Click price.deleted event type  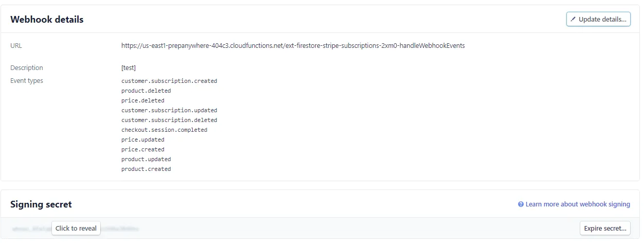point(143,100)
